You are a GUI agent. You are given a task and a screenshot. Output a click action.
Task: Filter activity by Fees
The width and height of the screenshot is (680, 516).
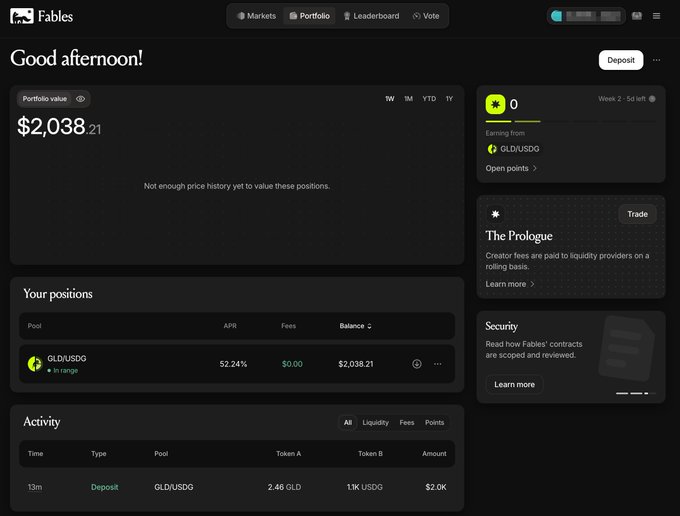click(x=407, y=423)
